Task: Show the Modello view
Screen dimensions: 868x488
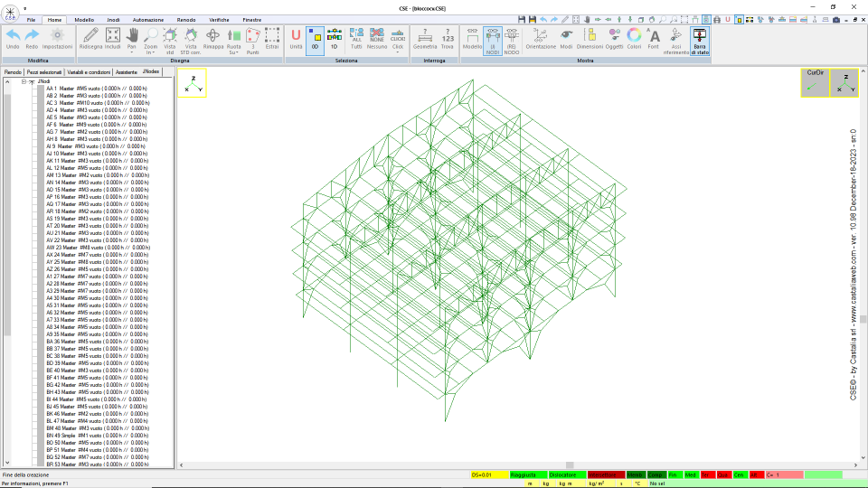Action: [x=472, y=39]
